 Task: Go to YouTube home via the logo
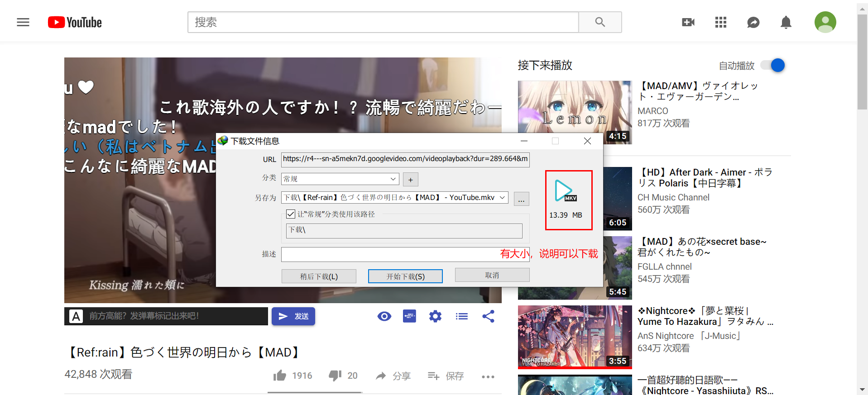(75, 22)
